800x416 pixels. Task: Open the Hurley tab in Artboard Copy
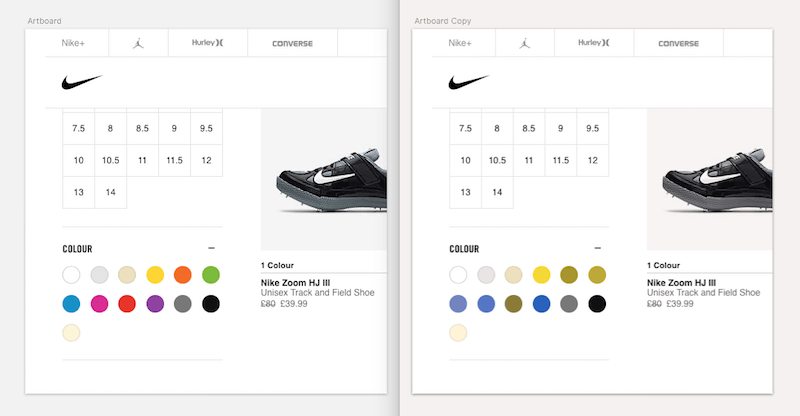pyautogui.click(x=594, y=42)
